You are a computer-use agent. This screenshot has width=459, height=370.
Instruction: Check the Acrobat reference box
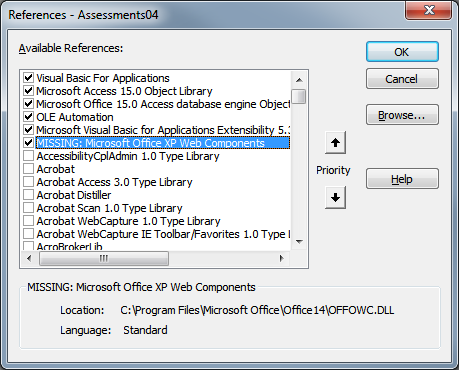click(28, 169)
